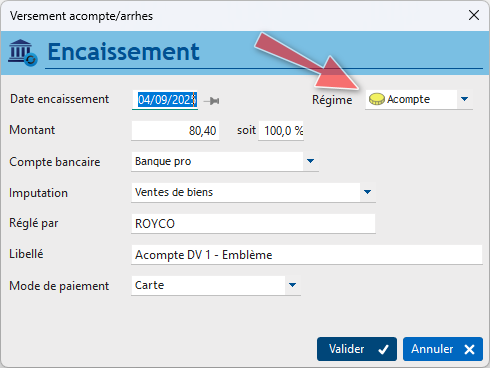Click the Ventes de biens combo box
Screen dimensions: 490x368
pyautogui.click(x=253, y=192)
